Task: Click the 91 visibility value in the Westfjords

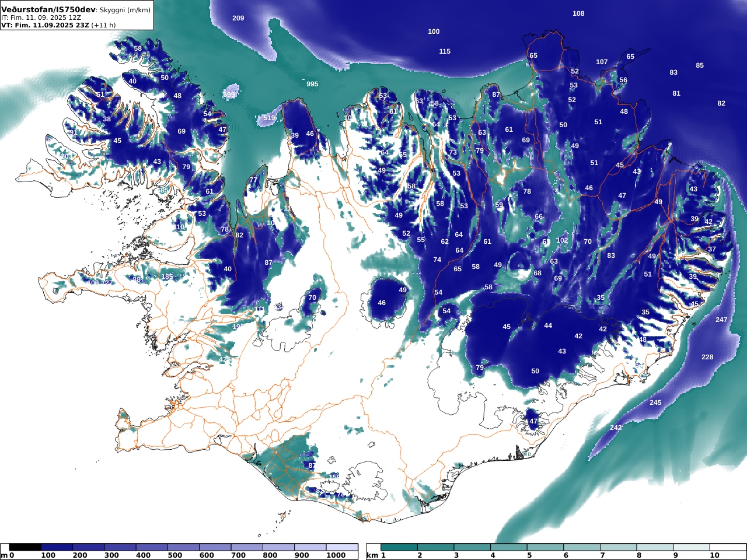Action: point(73,132)
